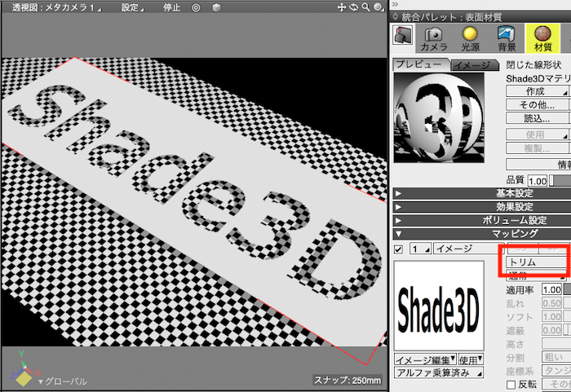Click the 作成 button
The image size is (571, 392).
537,91
